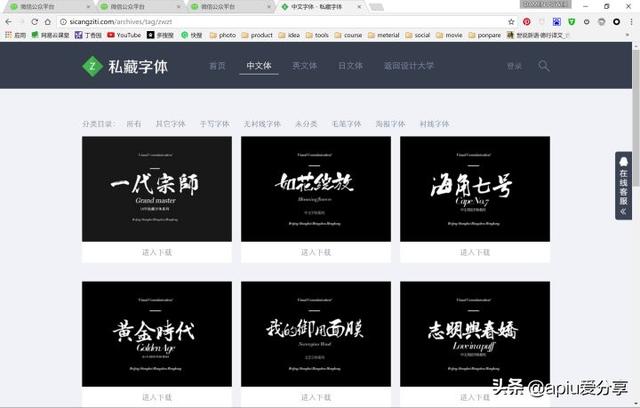
Task: Select the 英文体 navigation item
Action: 304,66
